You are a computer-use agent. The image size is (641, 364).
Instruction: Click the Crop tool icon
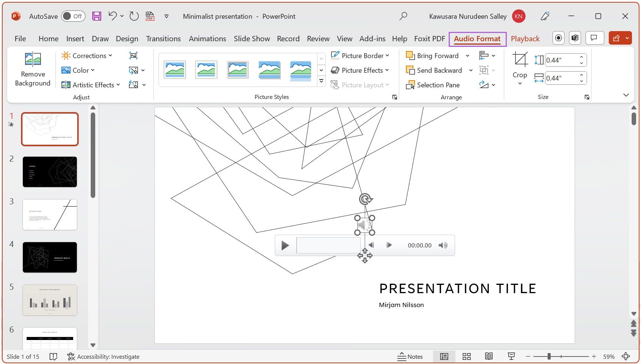(x=520, y=60)
